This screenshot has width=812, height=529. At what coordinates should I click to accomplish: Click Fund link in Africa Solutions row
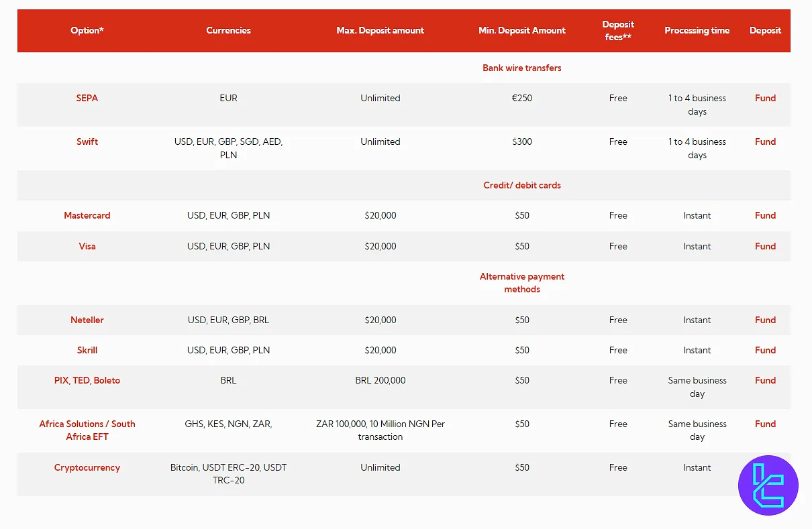tap(765, 424)
